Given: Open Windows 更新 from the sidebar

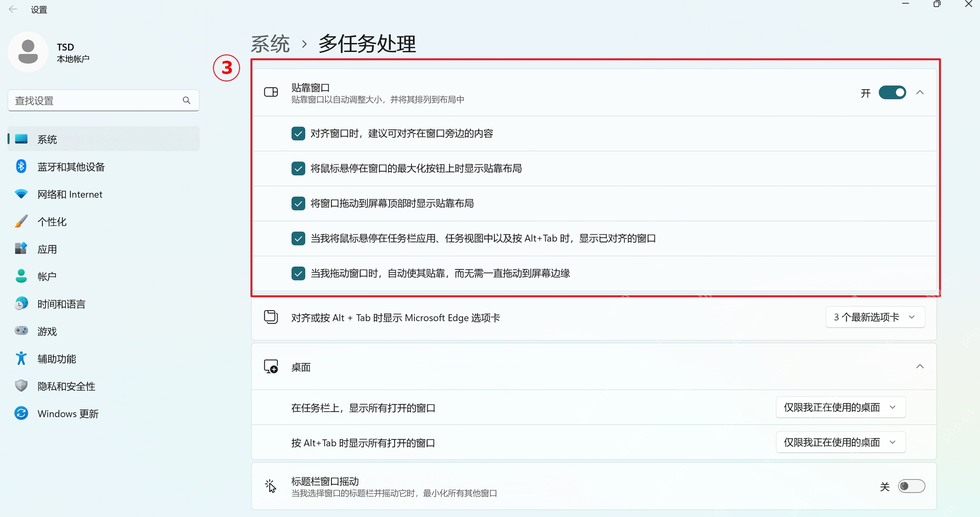Looking at the screenshot, I should pyautogui.click(x=104, y=413).
